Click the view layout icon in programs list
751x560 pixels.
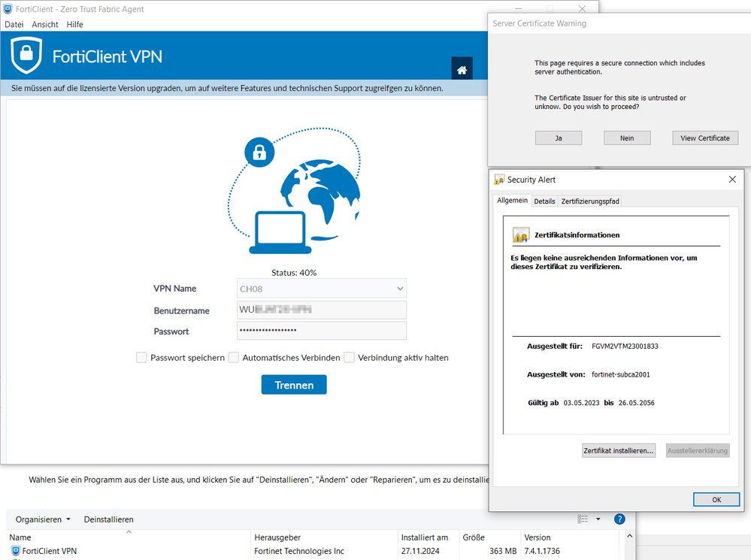point(583,519)
